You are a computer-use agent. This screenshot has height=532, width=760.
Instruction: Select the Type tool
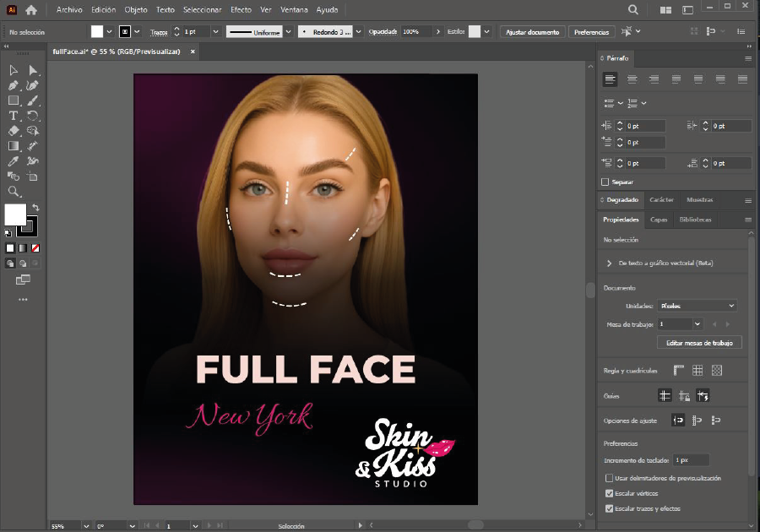click(14, 116)
